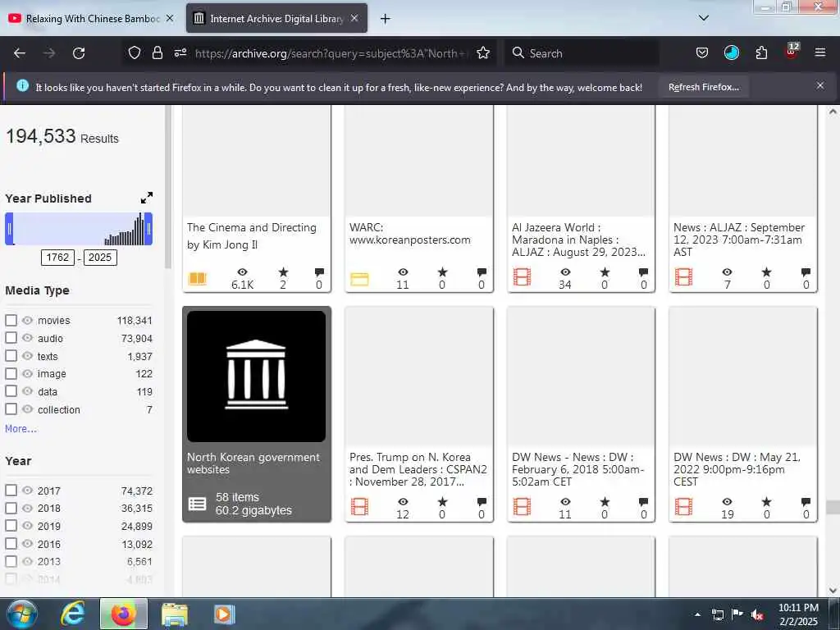840x630 pixels.
Task: Check the 2017 year filter
Action: [11, 491]
